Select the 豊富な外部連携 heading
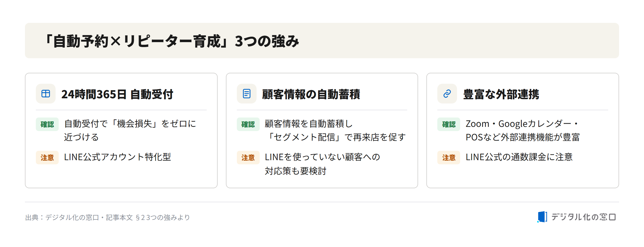This screenshot has width=644, height=247. pyautogui.click(x=501, y=94)
